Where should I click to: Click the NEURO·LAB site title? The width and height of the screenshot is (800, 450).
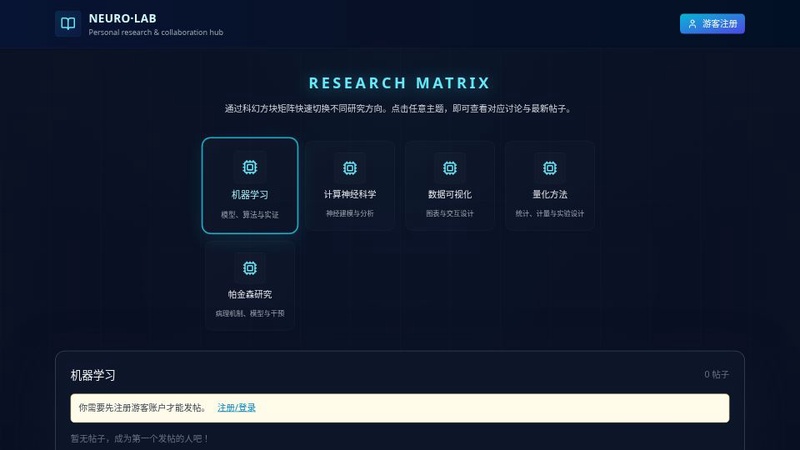(122, 18)
